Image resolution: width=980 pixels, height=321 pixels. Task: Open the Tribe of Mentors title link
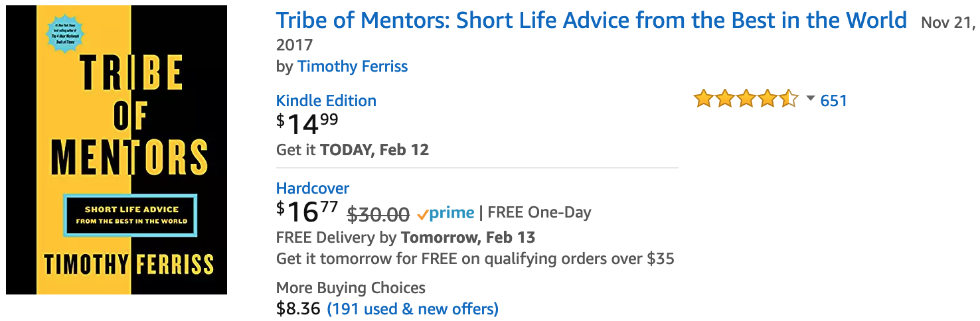pos(592,20)
